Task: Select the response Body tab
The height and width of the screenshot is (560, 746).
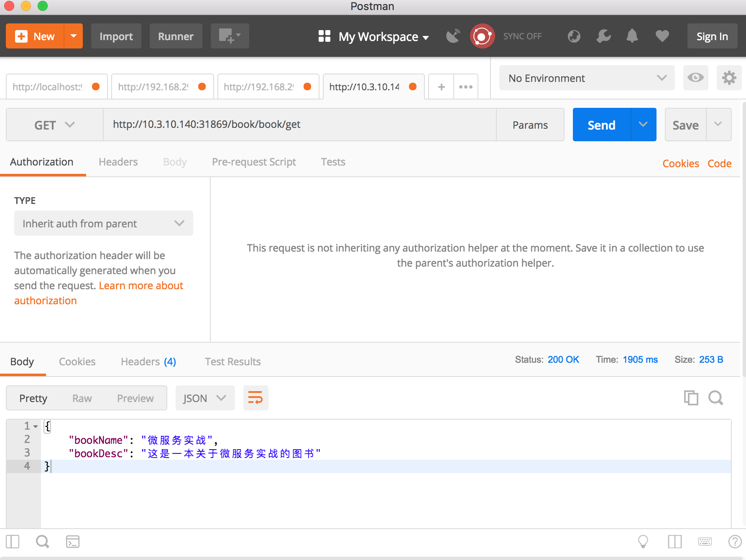Action: tap(22, 361)
